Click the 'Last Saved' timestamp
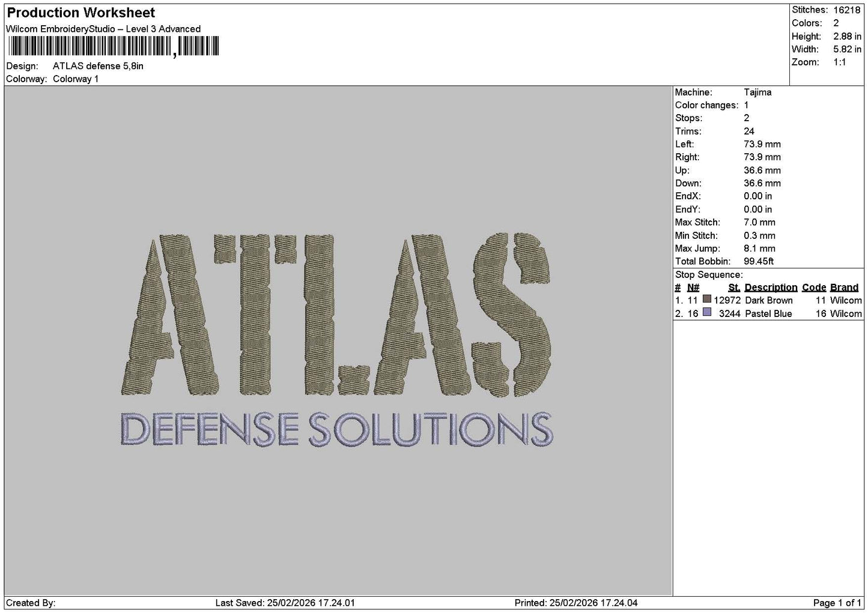 pyautogui.click(x=285, y=603)
